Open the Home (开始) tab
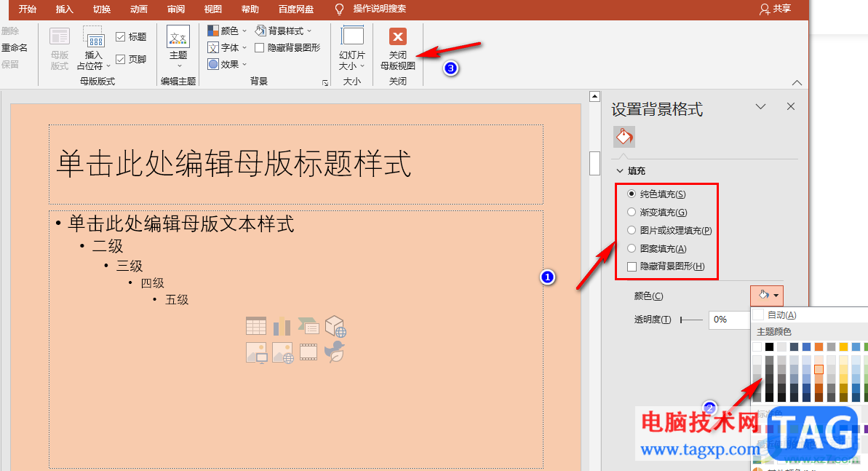This screenshot has width=868, height=471. click(x=27, y=9)
